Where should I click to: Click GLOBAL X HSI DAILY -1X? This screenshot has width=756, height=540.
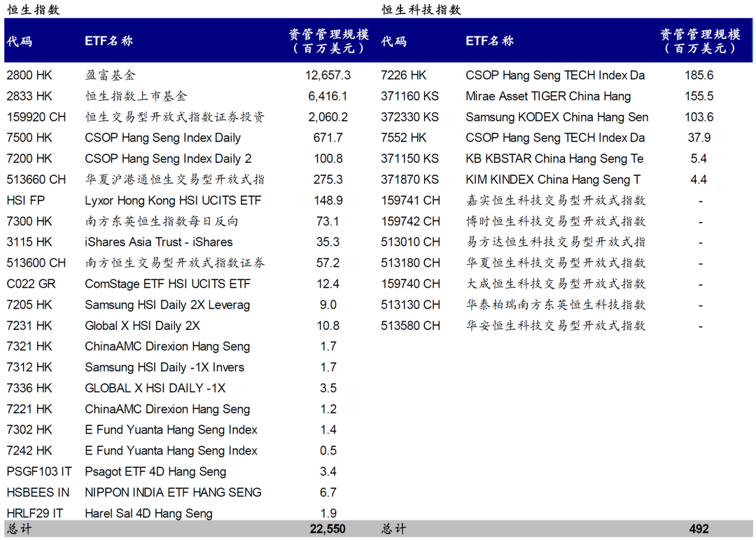point(155,388)
